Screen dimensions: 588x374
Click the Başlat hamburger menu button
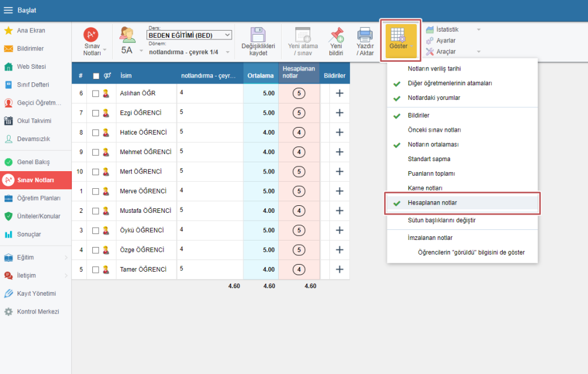coord(8,11)
